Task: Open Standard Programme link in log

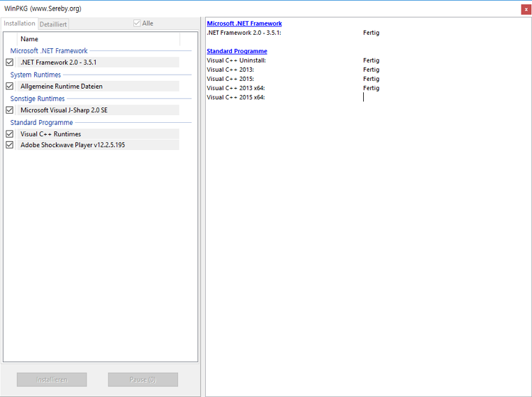Action: pyautogui.click(x=237, y=51)
